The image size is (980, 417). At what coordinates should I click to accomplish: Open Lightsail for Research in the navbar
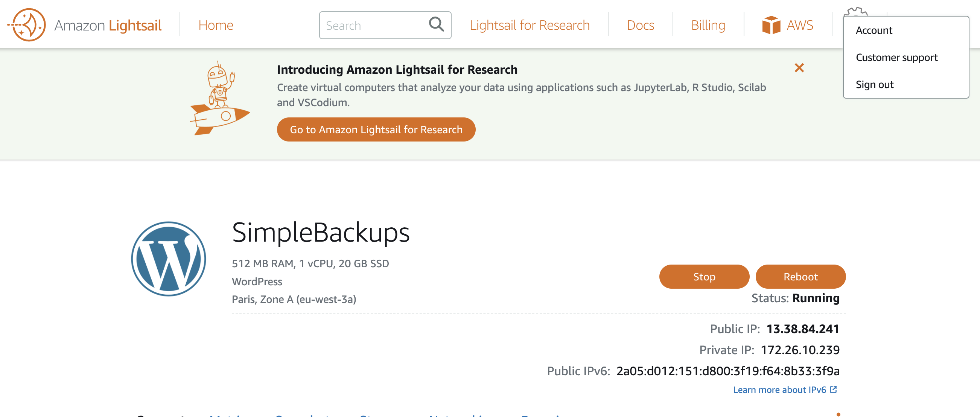click(529, 25)
